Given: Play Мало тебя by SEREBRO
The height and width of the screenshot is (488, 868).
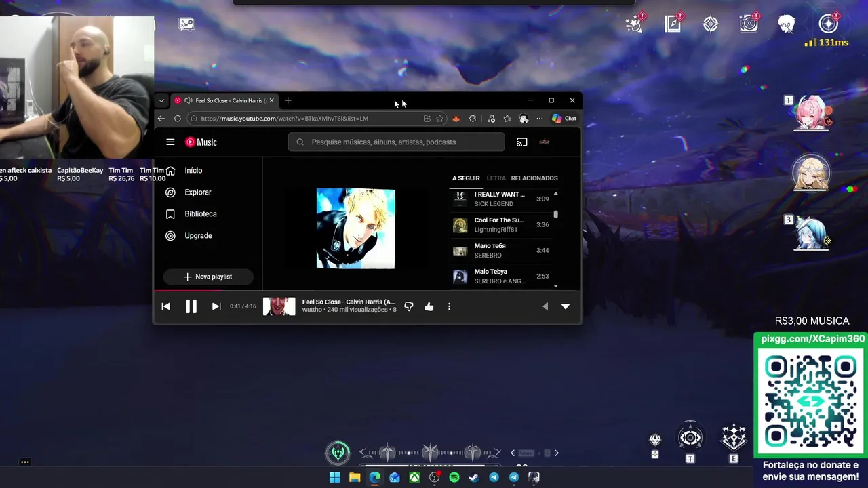Looking at the screenshot, I should pyautogui.click(x=501, y=251).
